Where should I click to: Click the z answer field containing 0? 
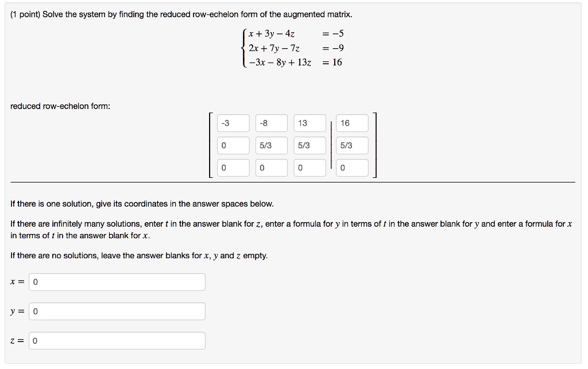(x=117, y=340)
